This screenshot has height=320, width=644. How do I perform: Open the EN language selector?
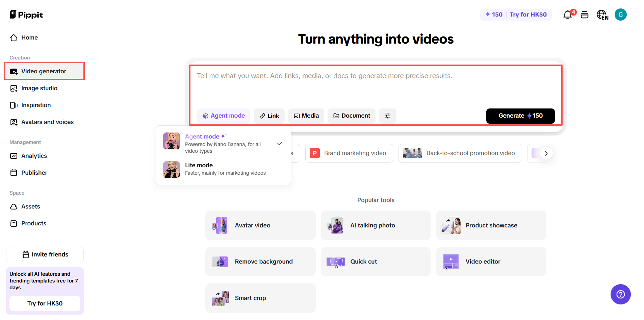[x=602, y=15]
